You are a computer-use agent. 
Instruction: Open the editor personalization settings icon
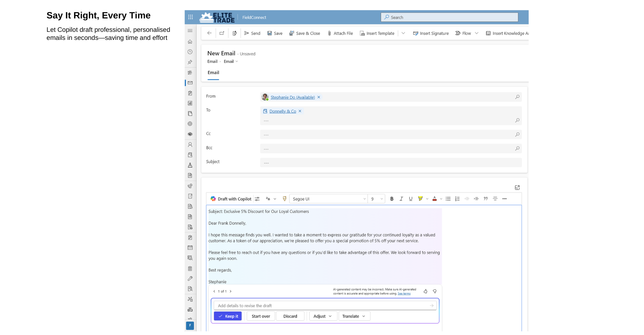click(257, 199)
